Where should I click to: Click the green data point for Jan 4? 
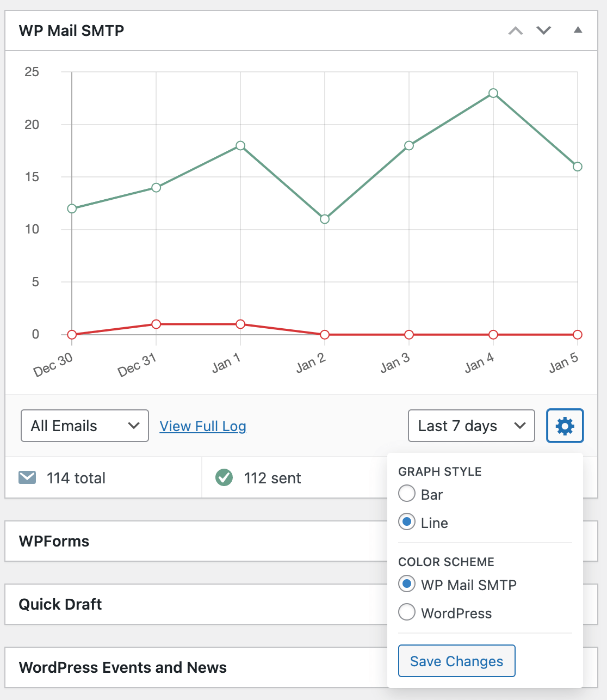(493, 93)
